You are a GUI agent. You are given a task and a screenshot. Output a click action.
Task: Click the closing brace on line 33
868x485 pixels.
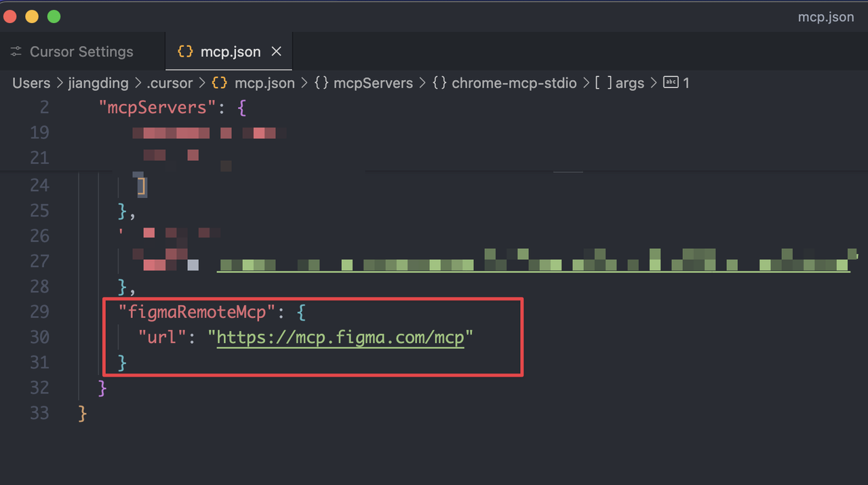point(83,412)
